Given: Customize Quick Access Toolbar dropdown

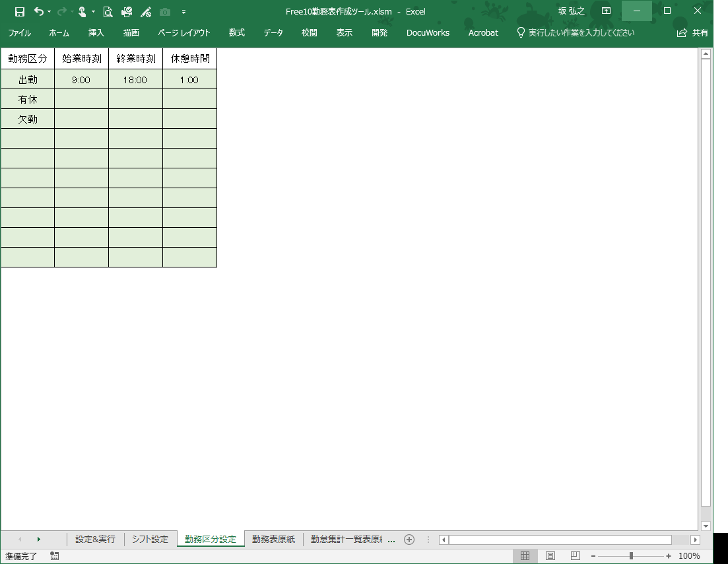Looking at the screenshot, I should click(x=184, y=12).
